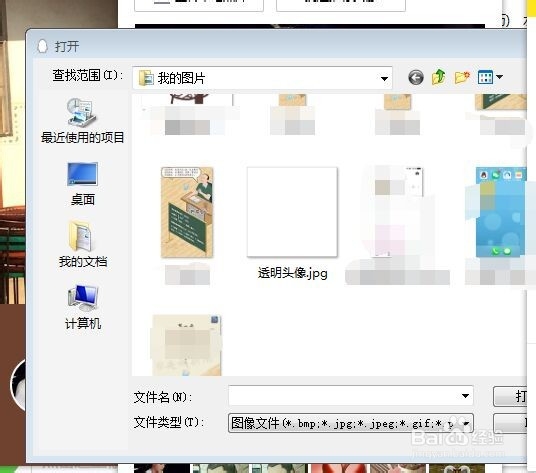Select 桌面 in the places bar
The image size is (536, 473).
pyautogui.click(x=82, y=184)
